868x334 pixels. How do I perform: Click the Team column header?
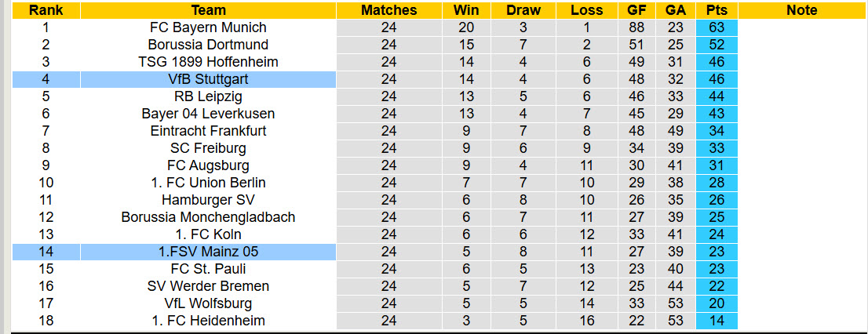click(208, 10)
